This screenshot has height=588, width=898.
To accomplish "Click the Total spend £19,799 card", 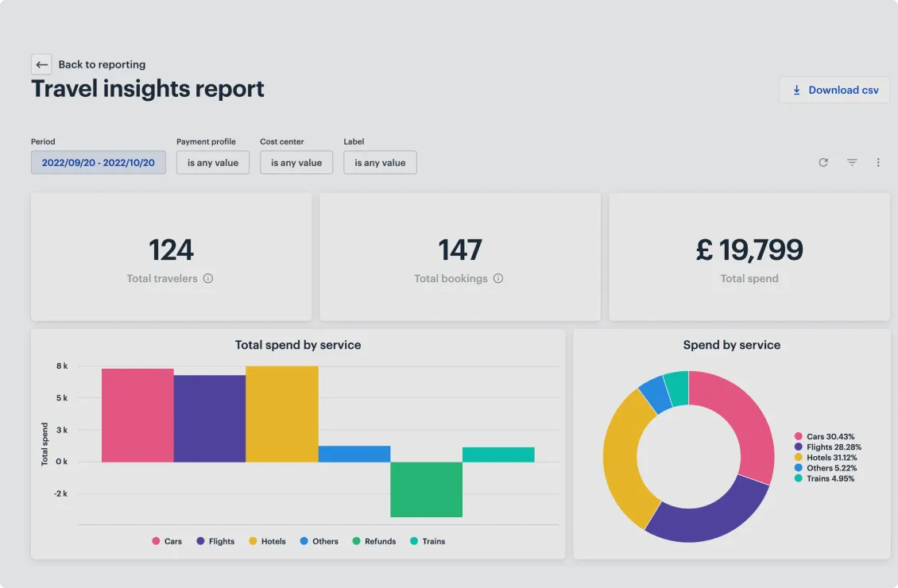I will 749,257.
